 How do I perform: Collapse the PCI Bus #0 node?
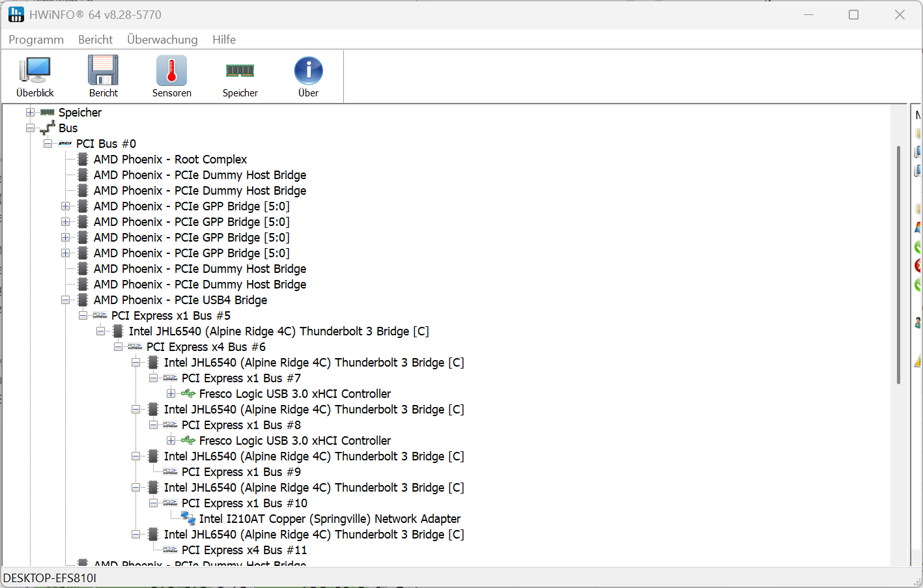(x=48, y=143)
